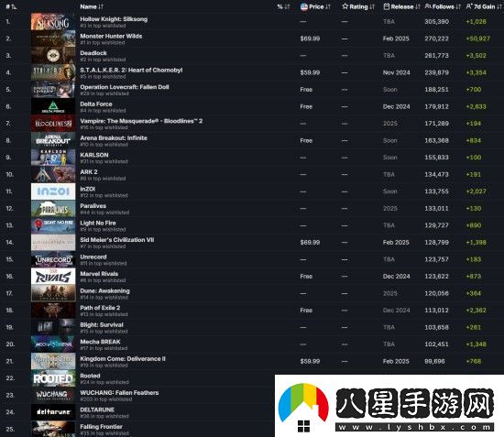Open S.T.A.L.K.E.R. 2: Heart of Chornobyl link

131,70
